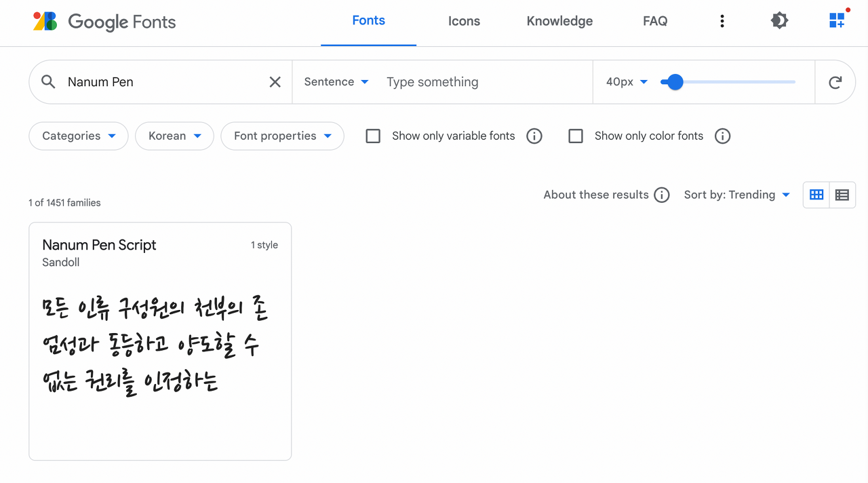The image size is (868, 483).
Task: Open the Categories filter dropdown
Action: point(79,136)
